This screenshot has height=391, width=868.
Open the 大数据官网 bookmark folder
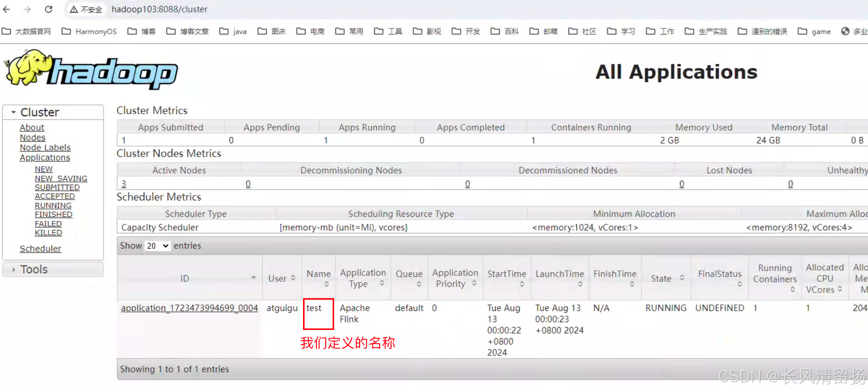(26, 31)
